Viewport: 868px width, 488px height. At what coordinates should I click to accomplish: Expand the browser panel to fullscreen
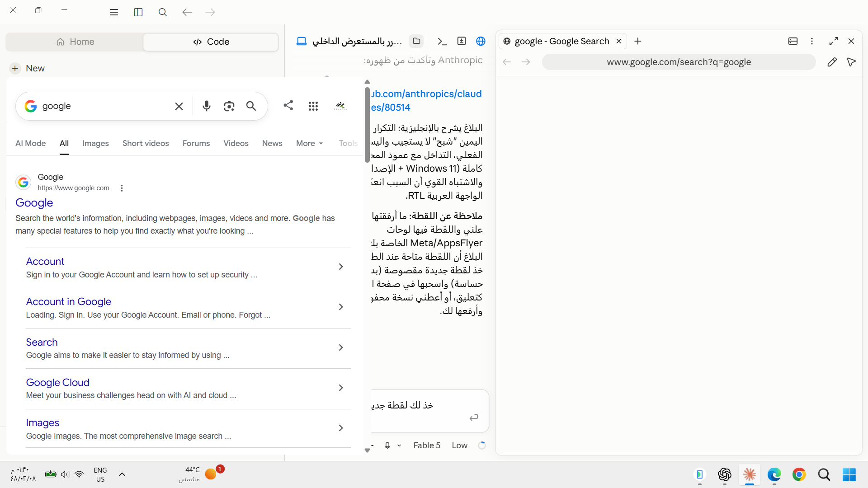834,41
